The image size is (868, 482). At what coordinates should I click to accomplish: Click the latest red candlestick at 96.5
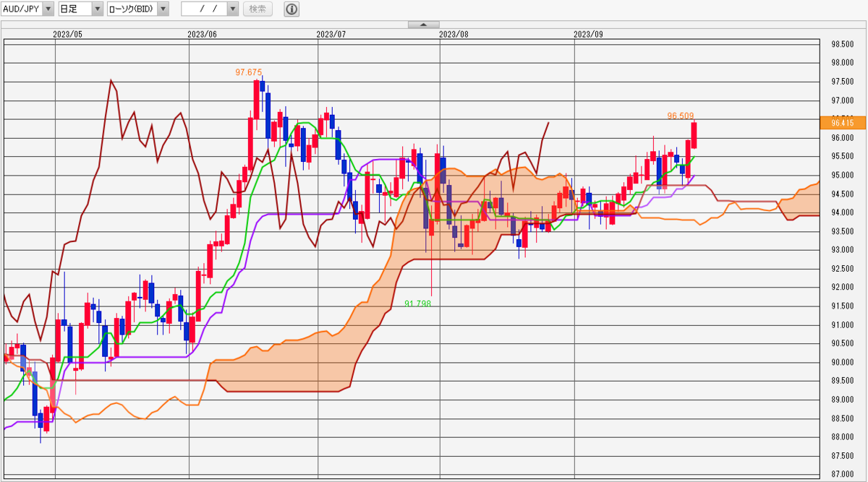click(x=694, y=134)
